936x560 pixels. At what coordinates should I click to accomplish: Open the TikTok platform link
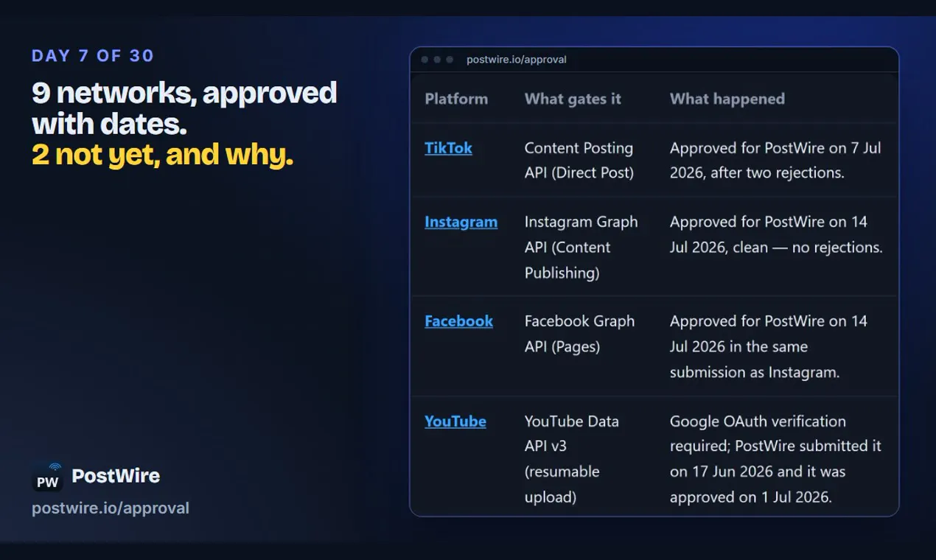[x=448, y=148]
